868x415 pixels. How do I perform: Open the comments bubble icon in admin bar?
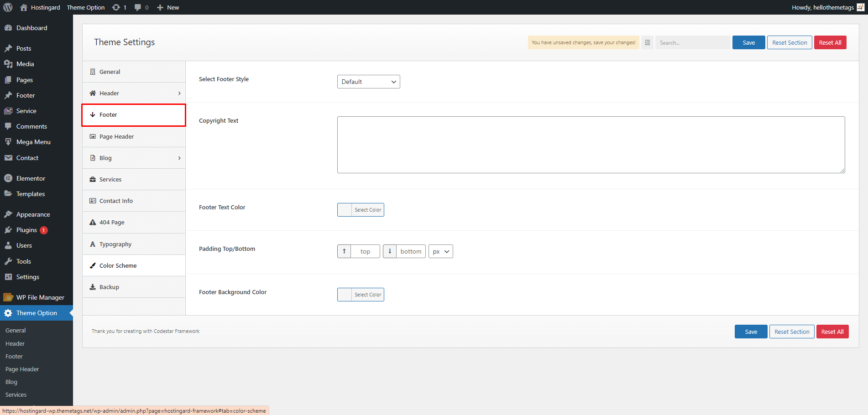pyautogui.click(x=138, y=7)
